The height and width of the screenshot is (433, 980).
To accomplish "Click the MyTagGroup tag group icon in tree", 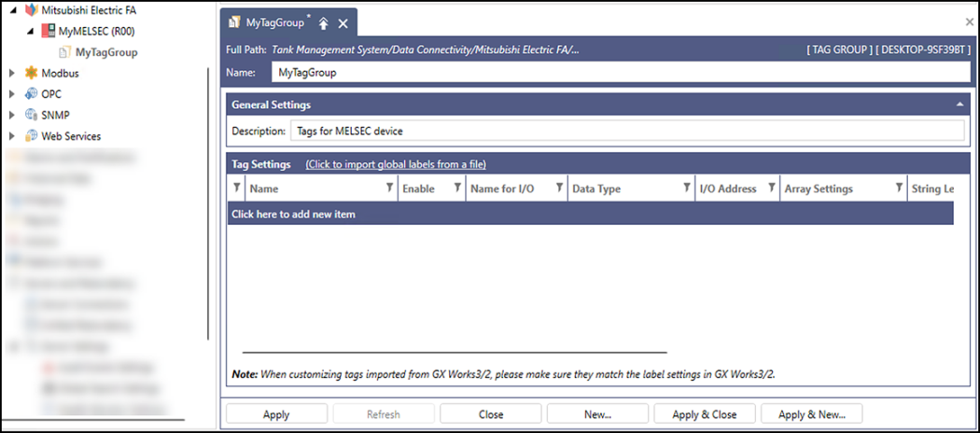I will point(64,52).
